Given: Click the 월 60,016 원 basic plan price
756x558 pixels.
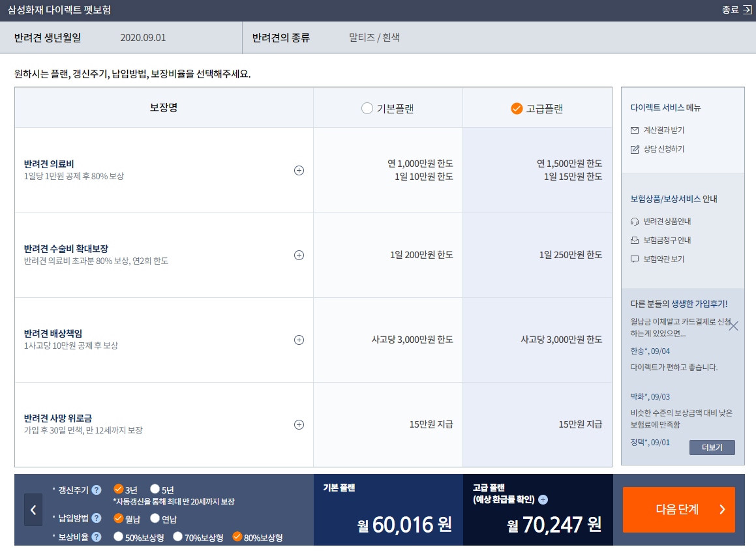Looking at the screenshot, I should click(404, 525).
